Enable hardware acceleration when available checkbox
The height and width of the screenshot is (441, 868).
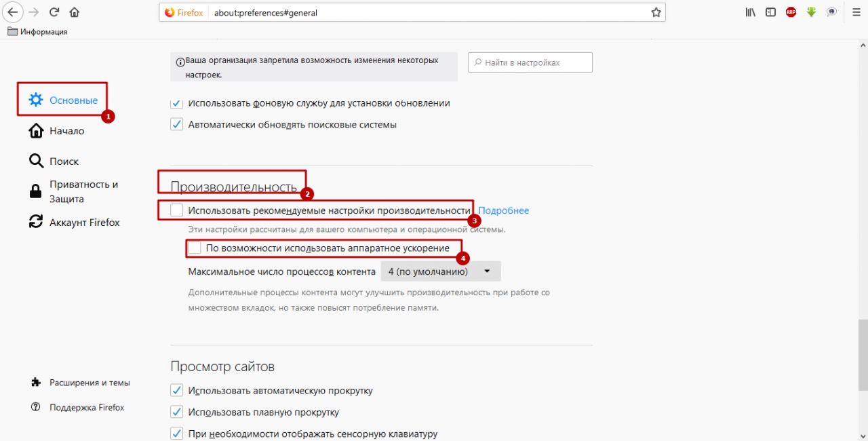click(195, 248)
